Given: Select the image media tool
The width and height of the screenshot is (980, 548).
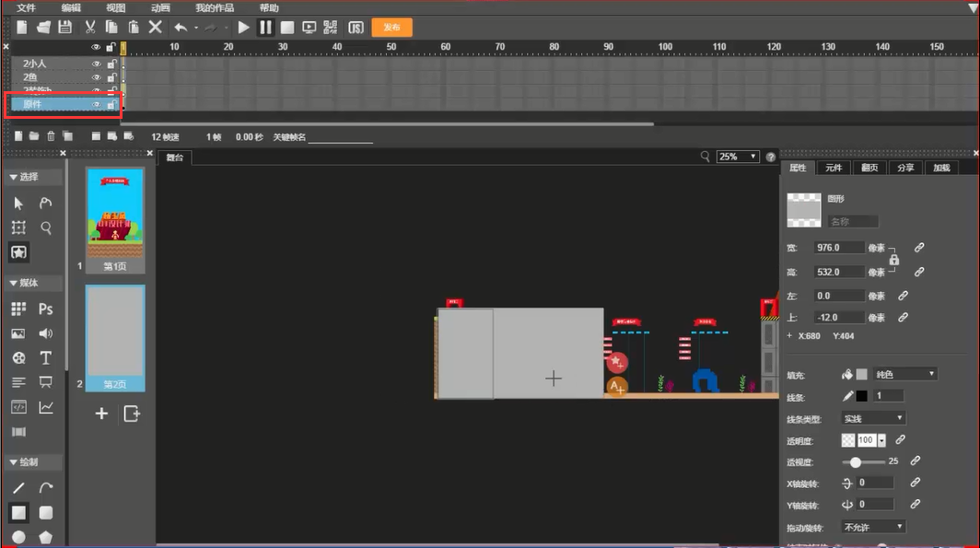Looking at the screenshot, I should 18,333.
